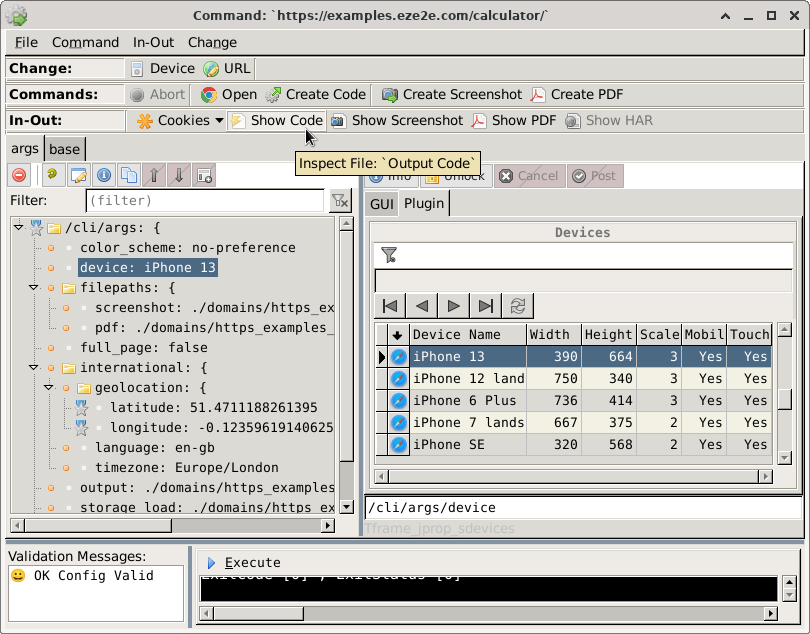
Task: Click the star icon beside /cli/args
Action: point(36,227)
